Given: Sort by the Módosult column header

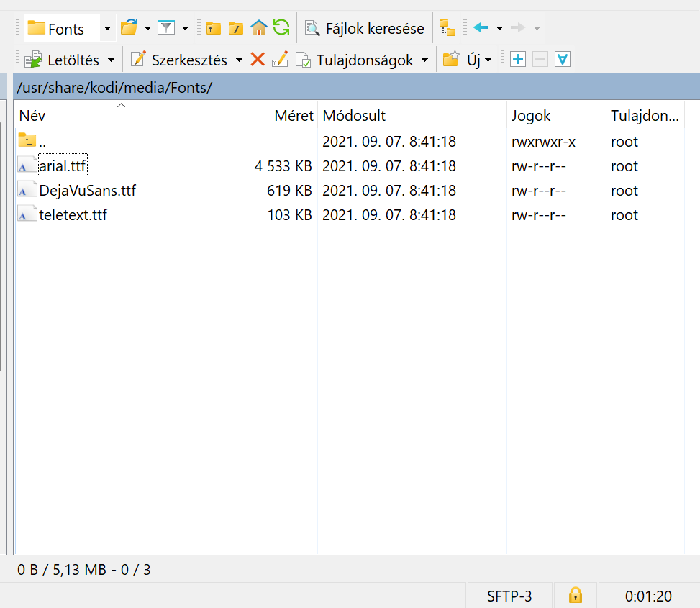Looking at the screenshot, I should click(412, 115).
